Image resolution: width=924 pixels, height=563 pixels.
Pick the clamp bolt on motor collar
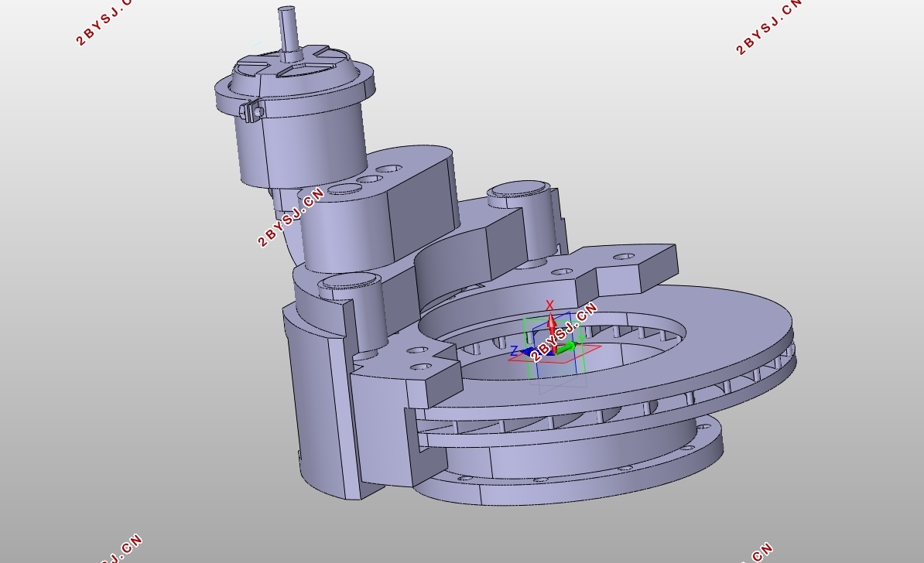[x=252, y=112]
